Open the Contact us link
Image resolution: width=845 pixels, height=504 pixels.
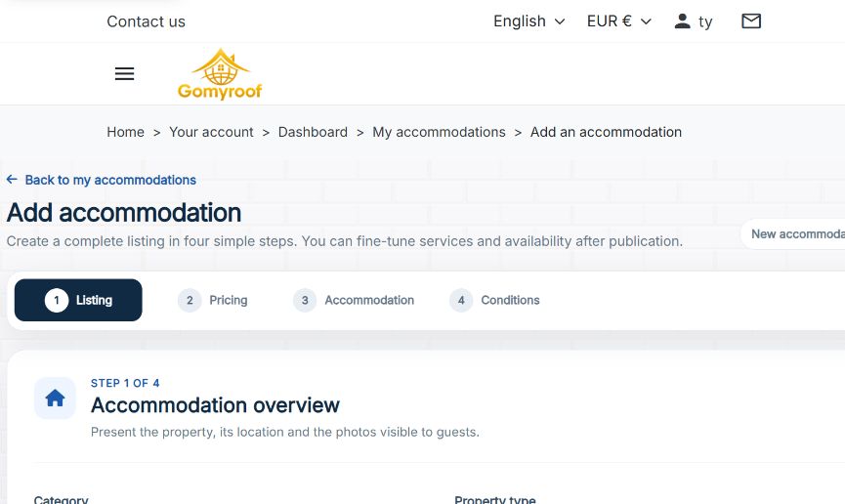146,21
